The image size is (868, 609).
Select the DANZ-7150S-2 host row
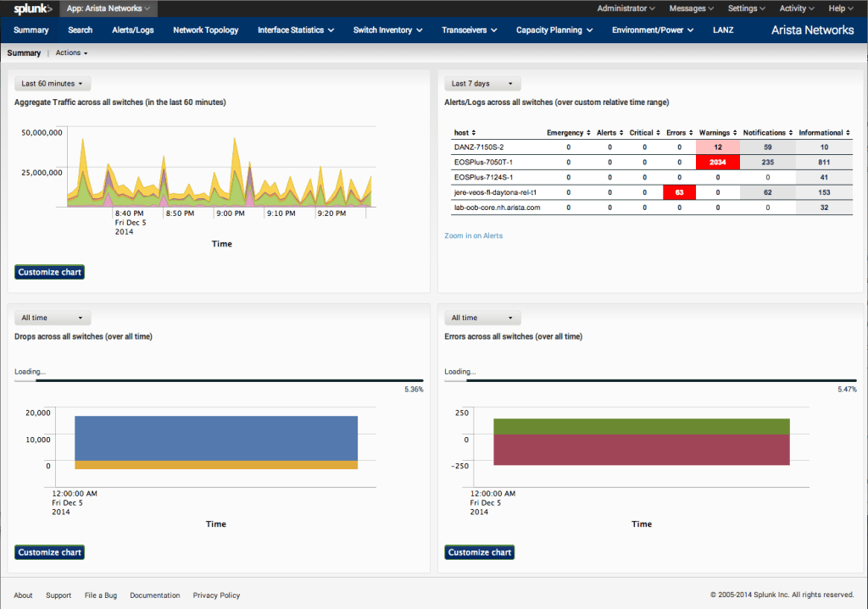652,147
